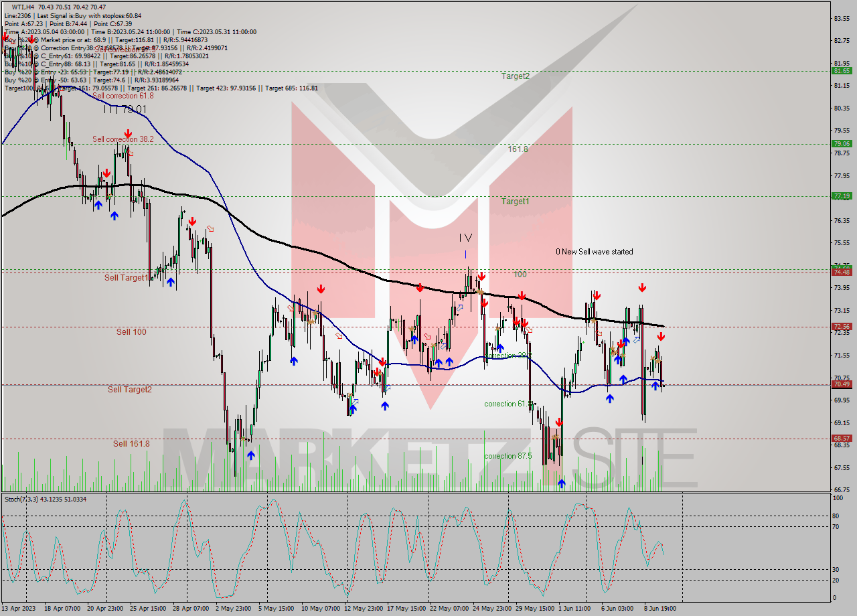Click the red 70.49 current price tag
The image size is (857, 616).
pyautogui.click(x=842, y=384)
